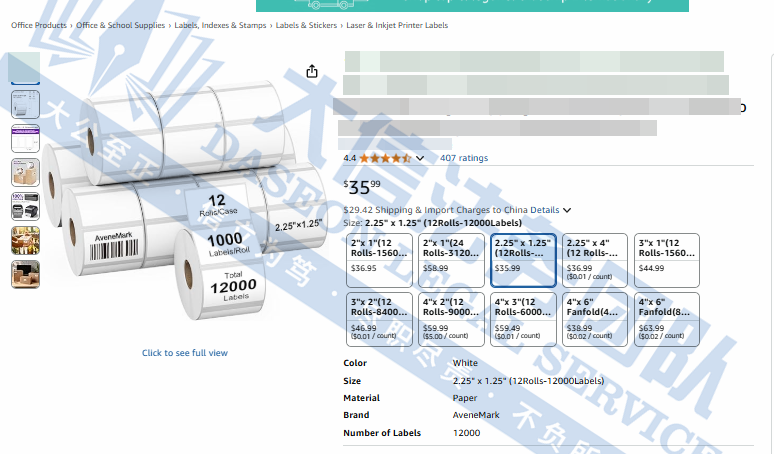The width and height of the screenshot is (774, 454).
Task: Select the label printers thumbnail
Action: (24, 207)
